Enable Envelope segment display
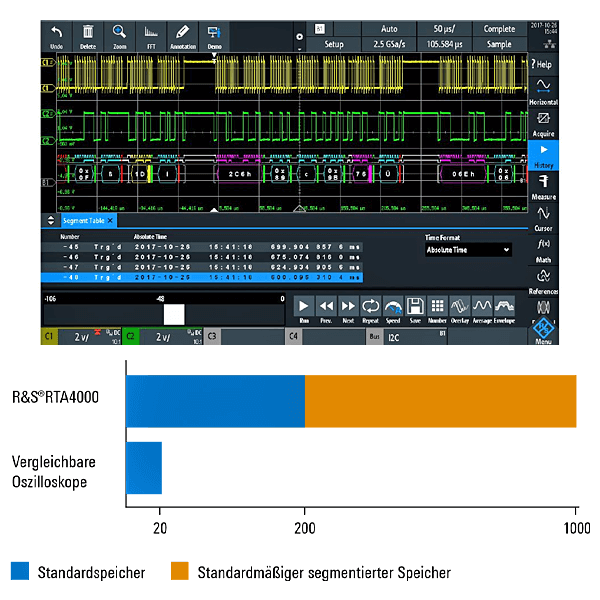600x600 pixels. pos(504,306)
